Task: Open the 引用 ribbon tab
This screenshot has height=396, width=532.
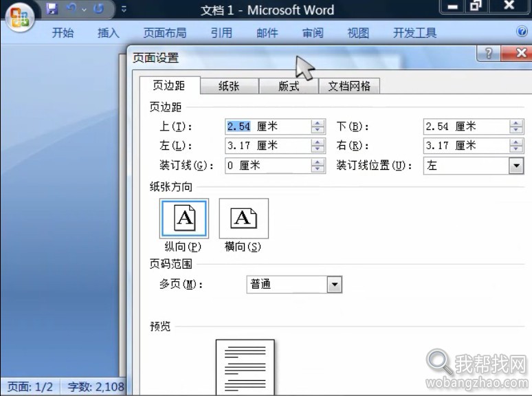Action: click(x=221, y=33)
